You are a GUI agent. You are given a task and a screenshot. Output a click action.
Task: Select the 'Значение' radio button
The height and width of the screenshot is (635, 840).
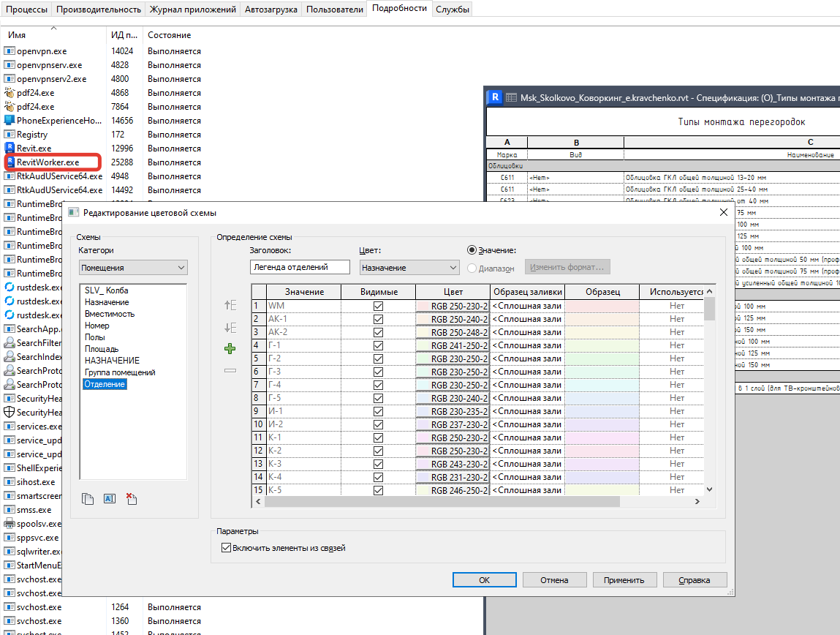[x=472, y=250]
